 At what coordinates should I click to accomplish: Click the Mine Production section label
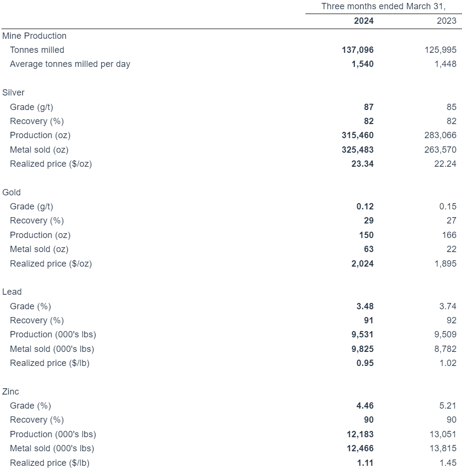[x=34, y=35]
